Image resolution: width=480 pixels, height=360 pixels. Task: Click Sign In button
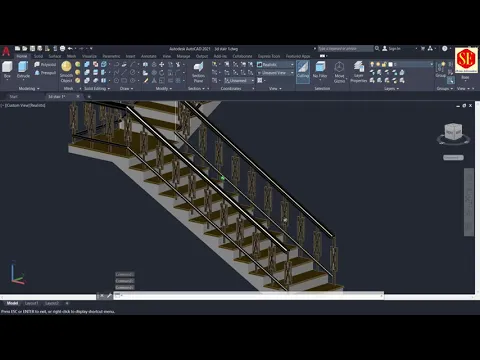tap(392, 49)
